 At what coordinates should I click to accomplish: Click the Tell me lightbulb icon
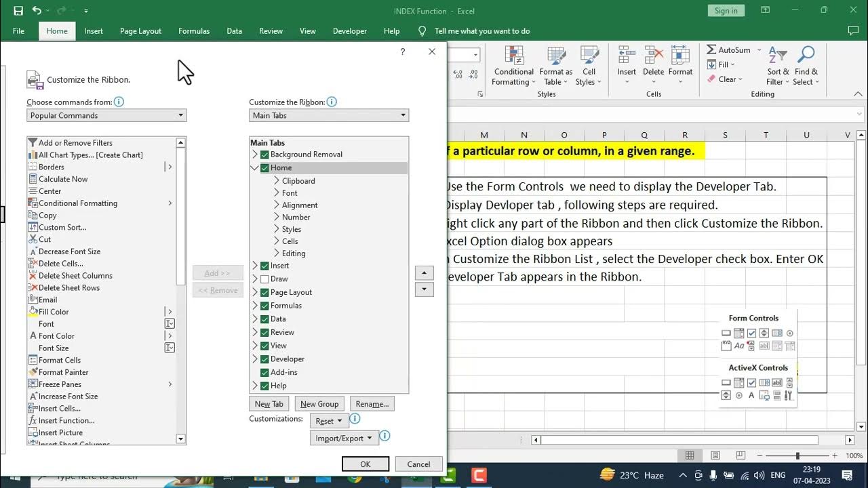(x=422, y=31)
